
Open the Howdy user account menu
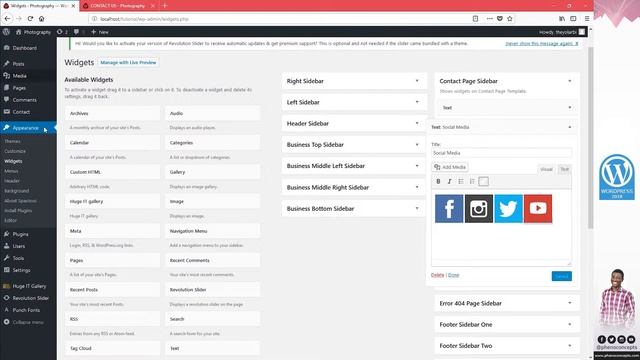point(562,32)
